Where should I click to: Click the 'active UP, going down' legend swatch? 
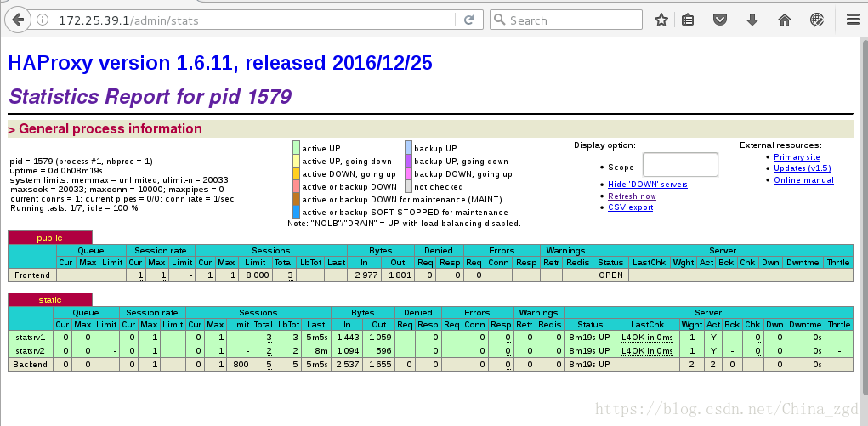point(296,161)
